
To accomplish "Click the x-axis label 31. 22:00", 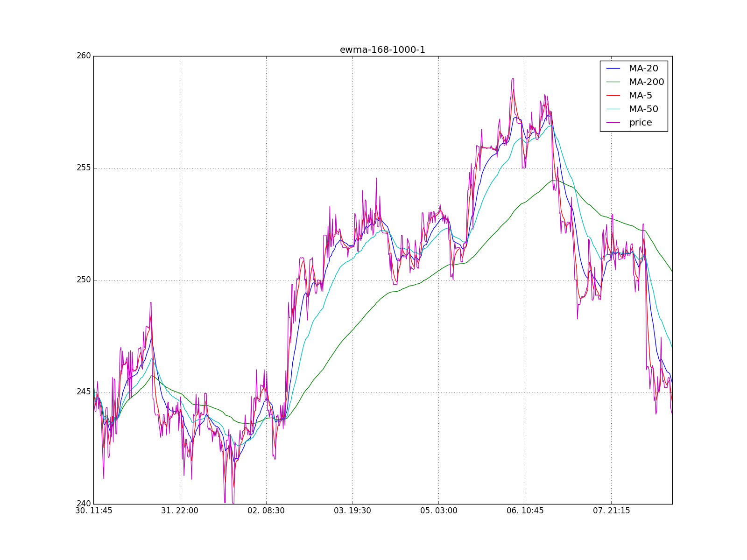I will pyautogui.click(x=180, y=511).
